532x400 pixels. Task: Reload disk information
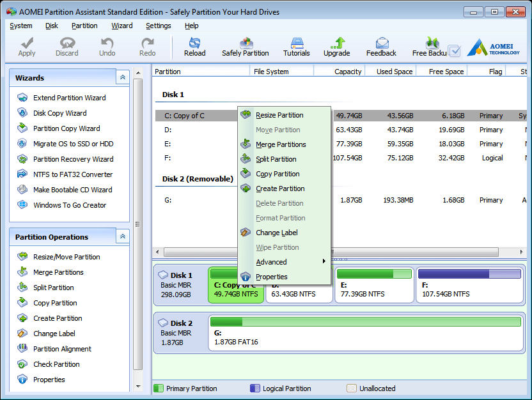point(194,46)
